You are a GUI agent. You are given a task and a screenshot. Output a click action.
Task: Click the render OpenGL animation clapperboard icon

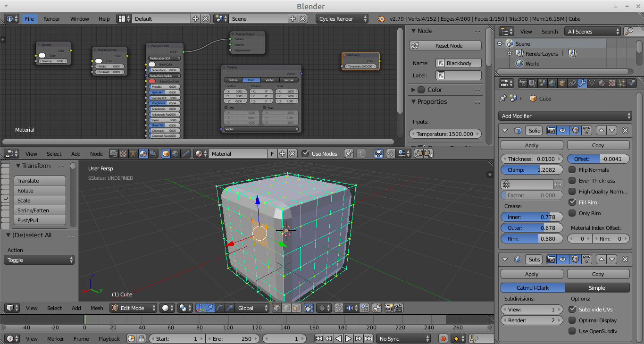(399, 308)
